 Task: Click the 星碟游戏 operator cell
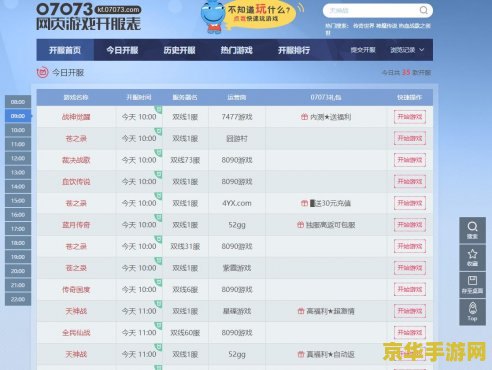pyautogui.click(x=237, y=311)
